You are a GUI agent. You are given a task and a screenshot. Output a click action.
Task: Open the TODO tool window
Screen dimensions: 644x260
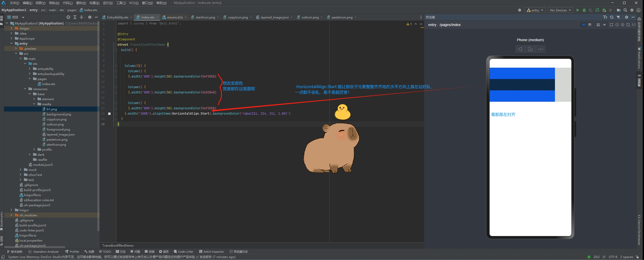click(x=105, y=251)
